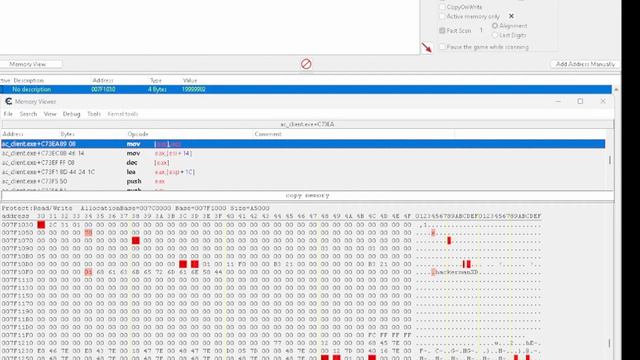Screen dimensions: 640x360
Task: Click the red arrow copy-to-address-list icon
Action: (x=427, y=47)
